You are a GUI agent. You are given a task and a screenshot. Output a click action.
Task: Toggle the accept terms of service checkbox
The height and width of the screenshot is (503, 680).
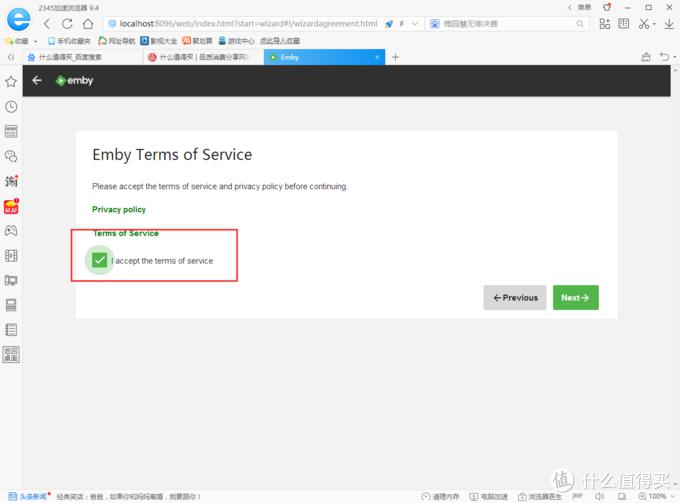[x=99, y=260]
